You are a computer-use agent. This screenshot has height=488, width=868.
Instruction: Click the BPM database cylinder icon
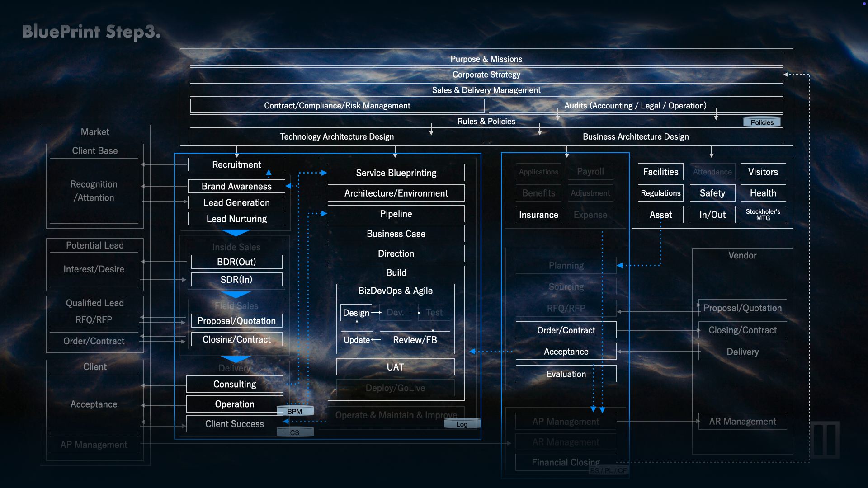(x=295, y=411)
